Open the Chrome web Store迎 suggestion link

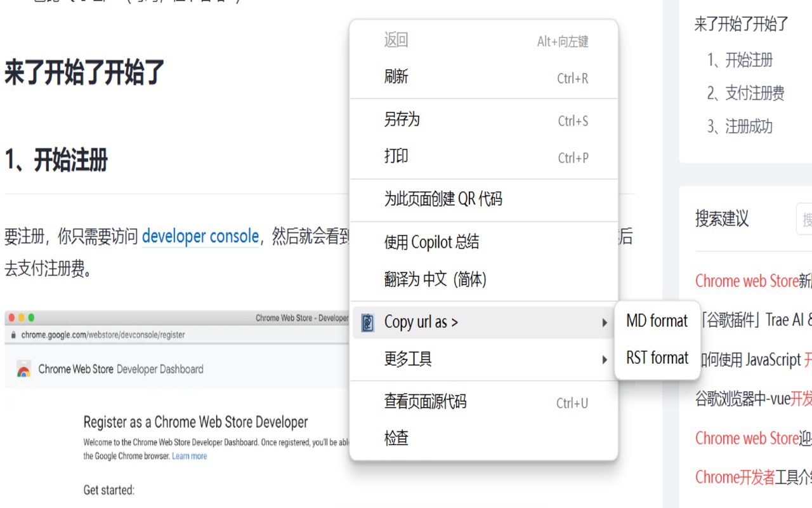[754, 438]
